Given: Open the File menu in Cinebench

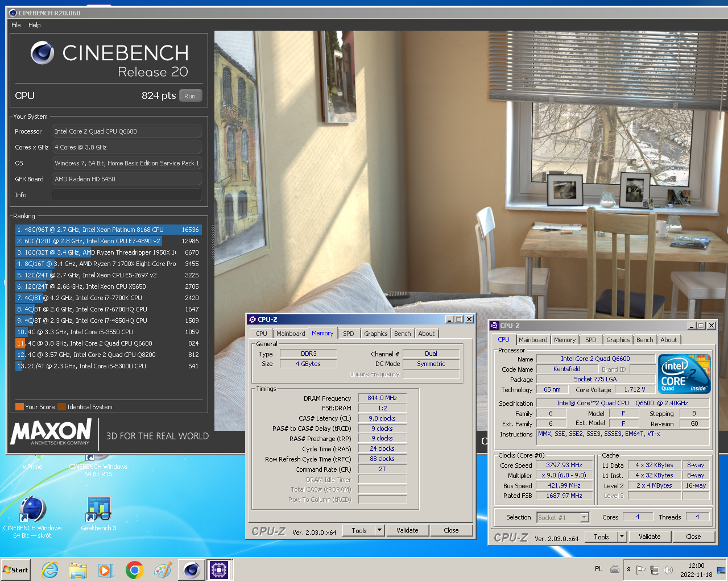Looking at the screenshot, I should [x=16, y=25].
